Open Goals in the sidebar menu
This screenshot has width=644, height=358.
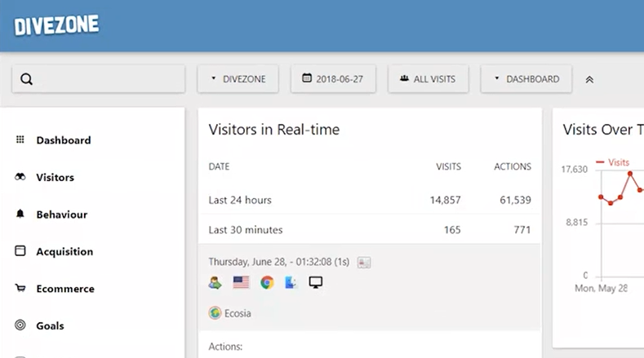click(50, 326)
